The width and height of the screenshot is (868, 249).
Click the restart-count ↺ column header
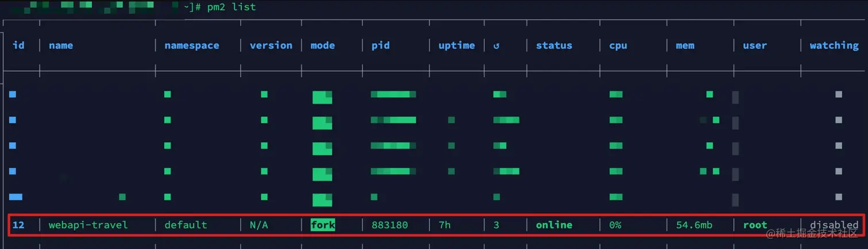[496, 45]
